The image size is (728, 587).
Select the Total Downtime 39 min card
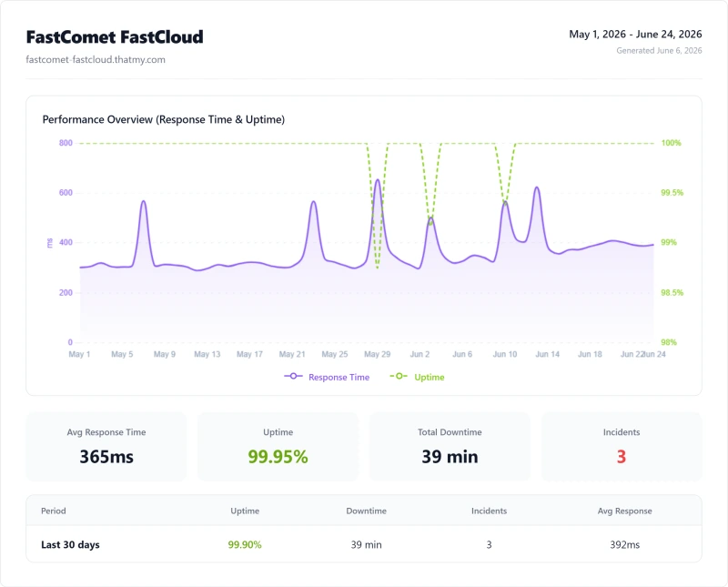coord(450,447)
